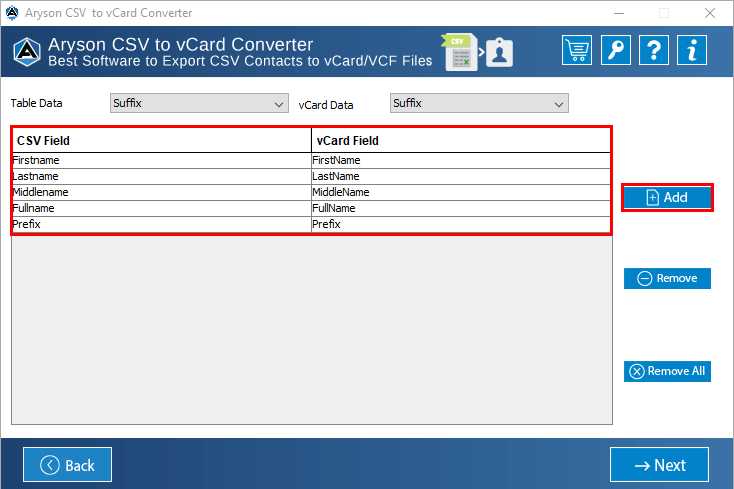Viewport: 734px width, 489px height.
Task: Click the vCard Field column header
Action: 461,140
